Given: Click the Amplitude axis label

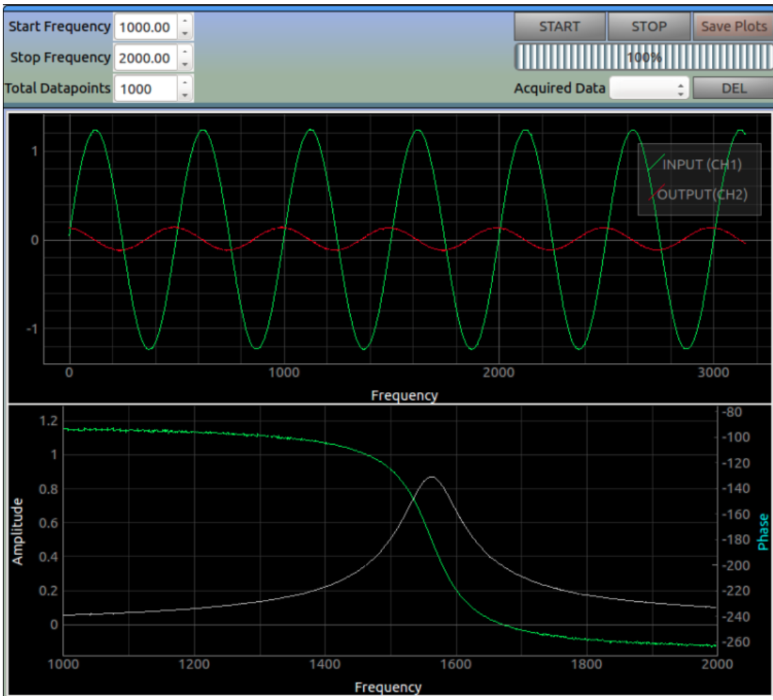Looking at the screenshot, I should tap(17, 531).
